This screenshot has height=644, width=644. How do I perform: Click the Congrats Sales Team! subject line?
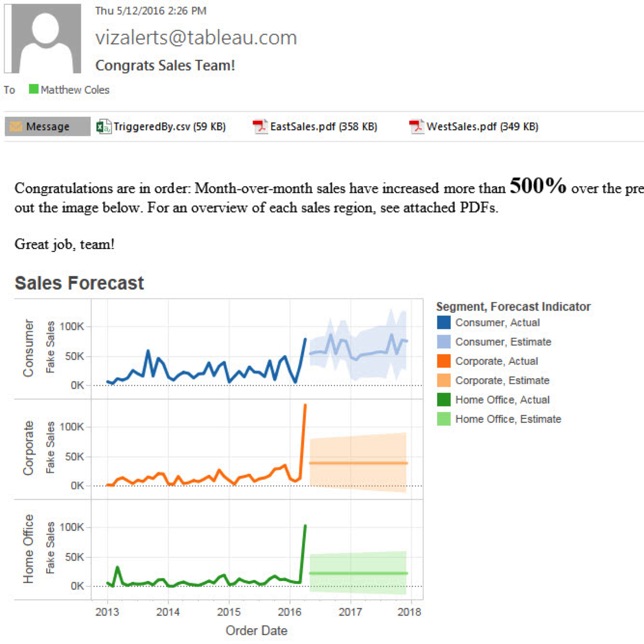[x=165, y=65]
